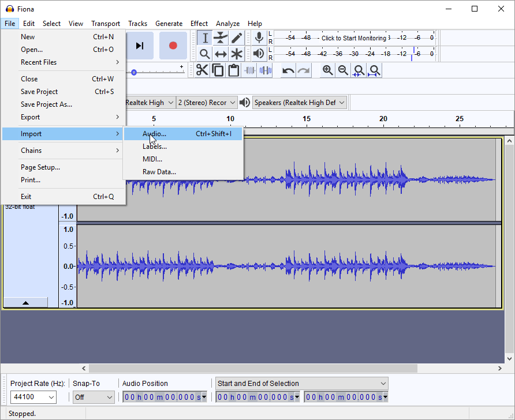This screenshot has width=515, height=420.
Task: Click the Undo arrow icon
Action: click(x=288, y=71)
